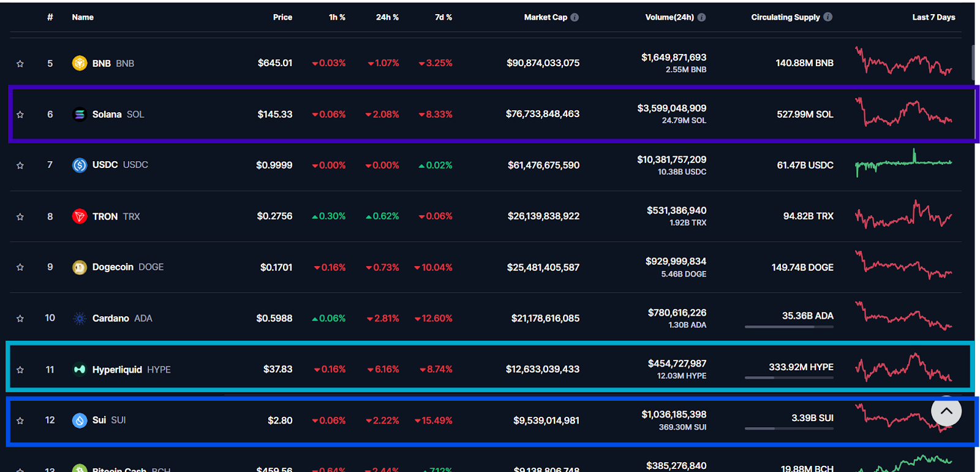
Task: Click the Hyperliquid circulating supply progress bar
Action: 789,378
